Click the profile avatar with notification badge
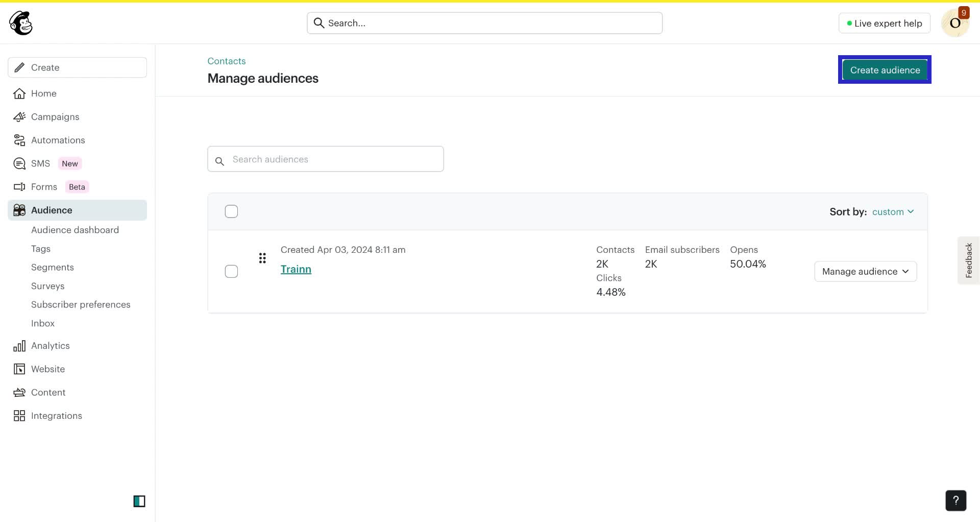 coord(955,22)
